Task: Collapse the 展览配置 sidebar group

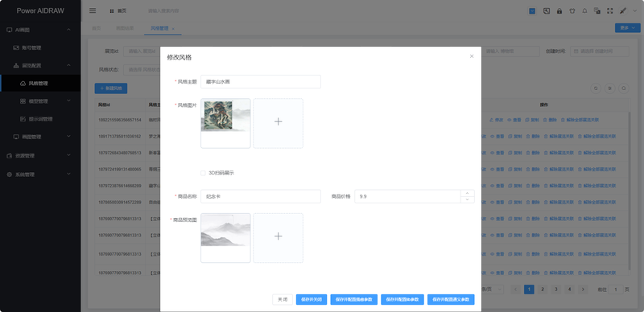Action: click(x=40, y=65)
